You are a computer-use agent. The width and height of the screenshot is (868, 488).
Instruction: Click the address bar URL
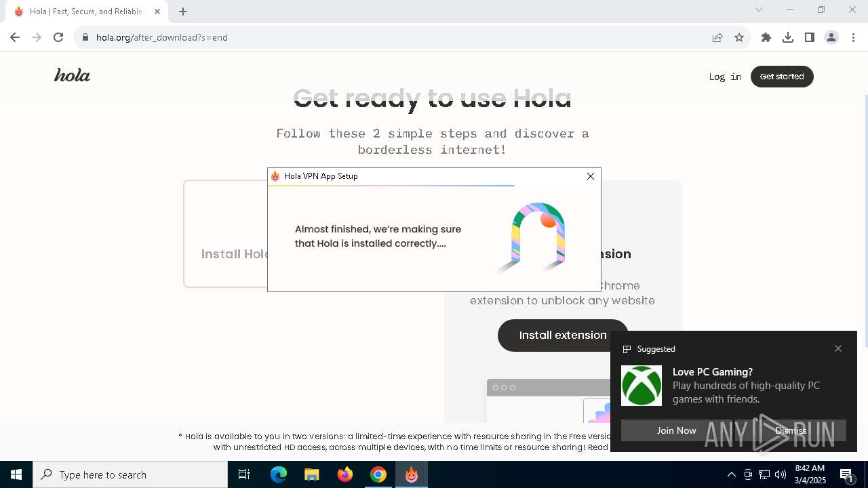pos(162,37)
